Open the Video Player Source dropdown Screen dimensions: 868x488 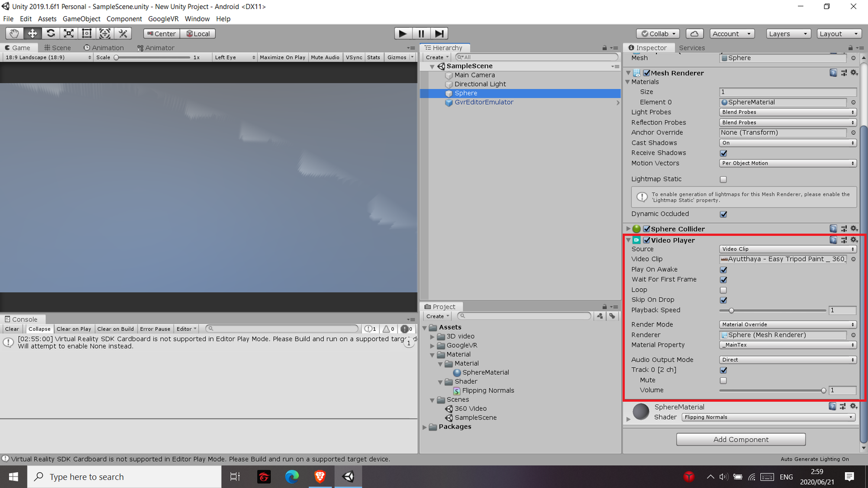click(788, 249)
